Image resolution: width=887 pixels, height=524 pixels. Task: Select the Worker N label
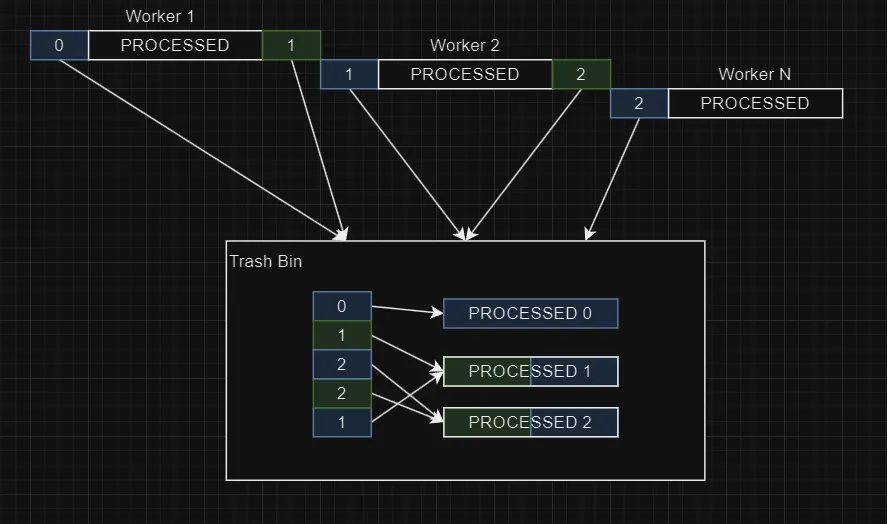tap(755, 74)
